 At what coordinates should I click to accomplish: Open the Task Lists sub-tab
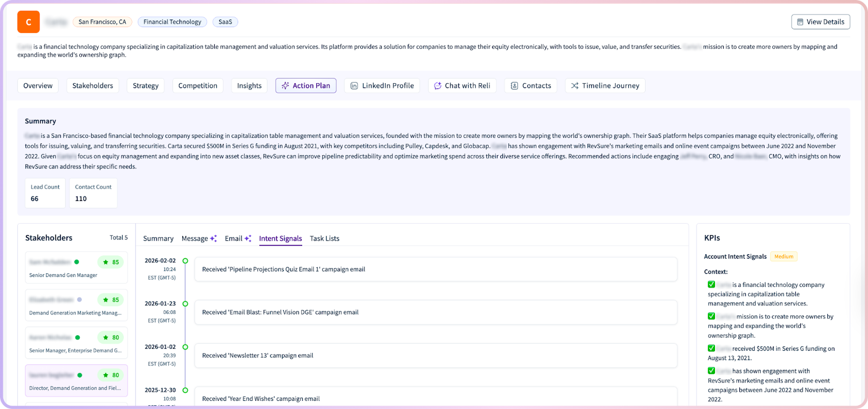tap(324, 238)
